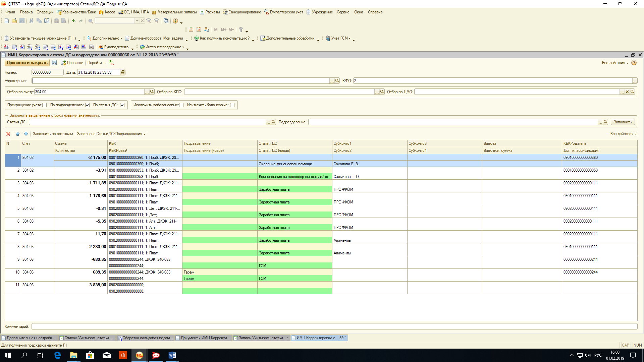Toggle Исключить забалансовые checkbox

click(181, 105)
